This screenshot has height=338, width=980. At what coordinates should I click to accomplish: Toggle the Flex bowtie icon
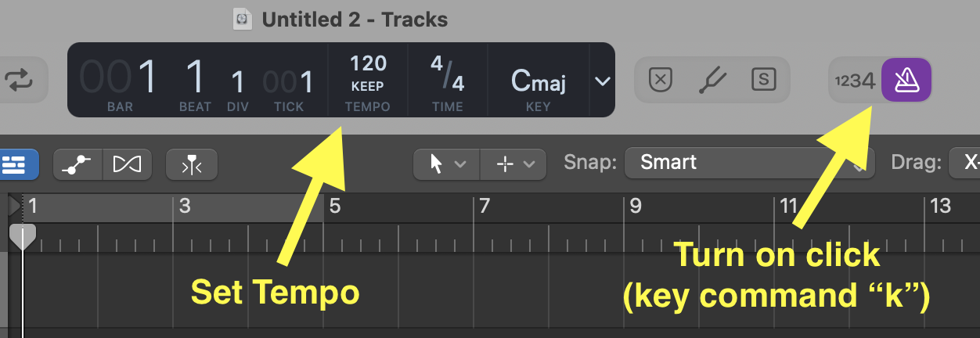[x=126, y=164]
